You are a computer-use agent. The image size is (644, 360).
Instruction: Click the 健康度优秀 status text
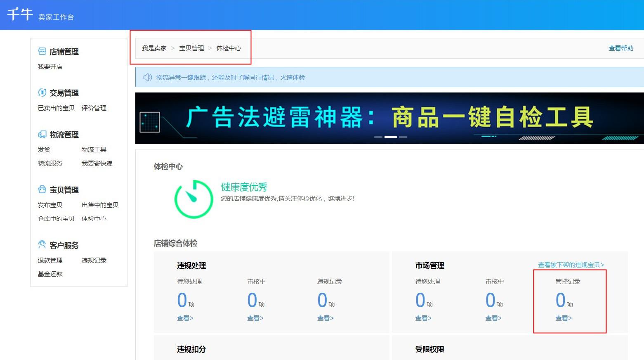coord(244,187)
